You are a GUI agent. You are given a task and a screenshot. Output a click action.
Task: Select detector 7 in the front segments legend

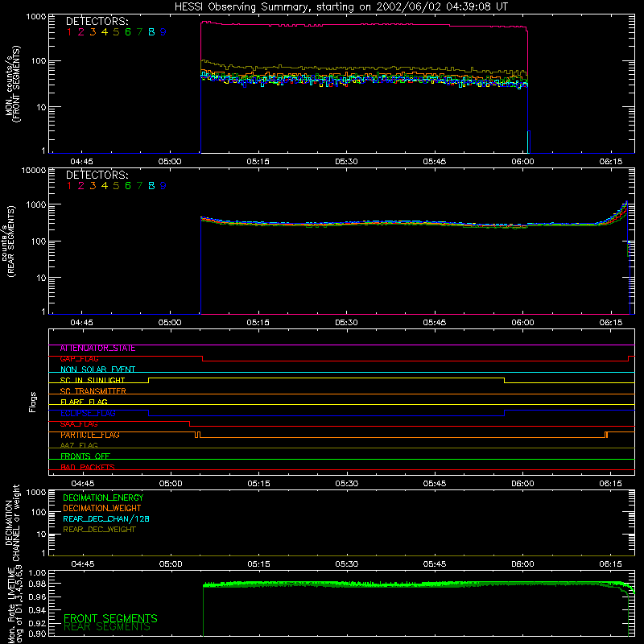pos(139,32)
